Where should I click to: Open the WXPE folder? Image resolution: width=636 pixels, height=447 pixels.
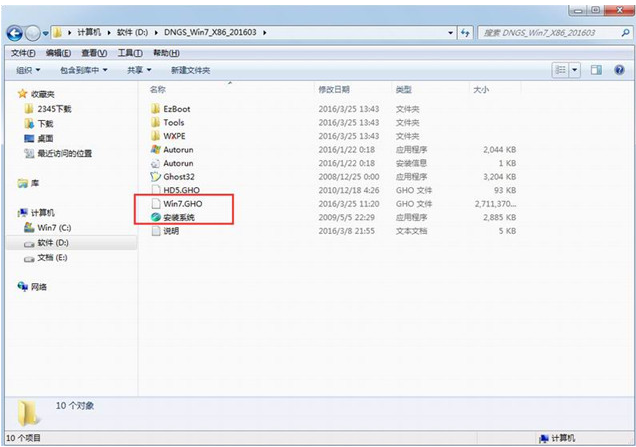(x=174, y=135)
